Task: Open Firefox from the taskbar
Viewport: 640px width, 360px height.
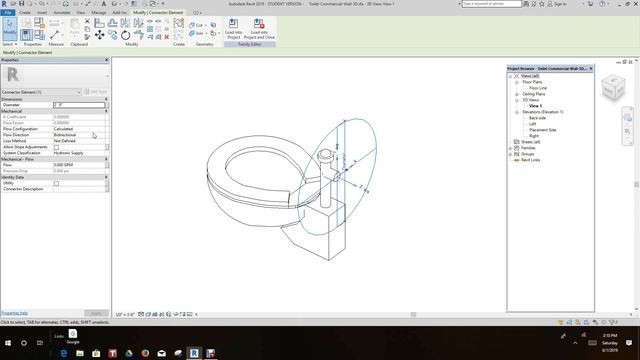Action: pyautogui.click(x=145, y=353)
